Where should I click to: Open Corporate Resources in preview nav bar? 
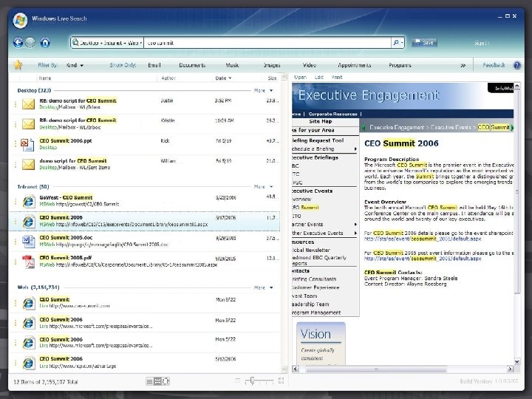tap(332, 114)
